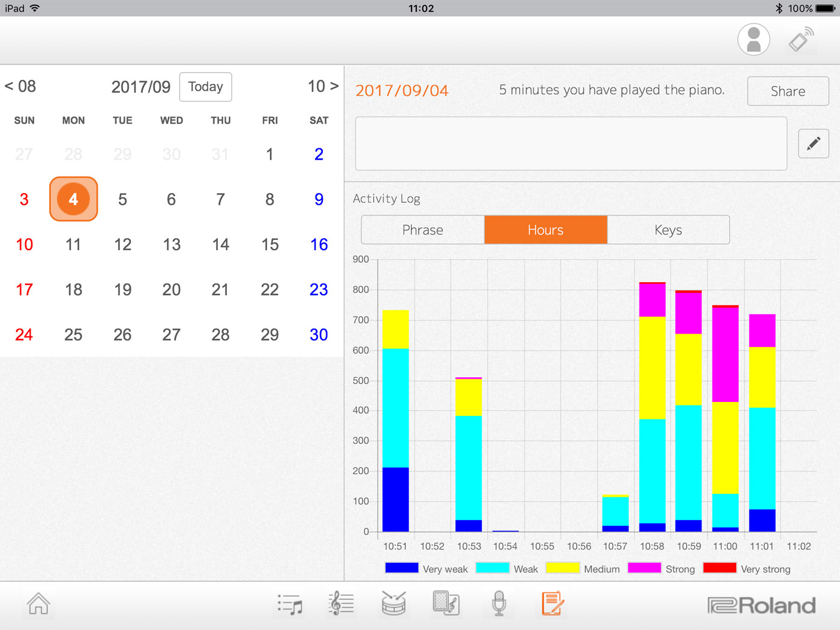Pick Saturday September 23
The image size is (840, 630).
tap(319, 289)
